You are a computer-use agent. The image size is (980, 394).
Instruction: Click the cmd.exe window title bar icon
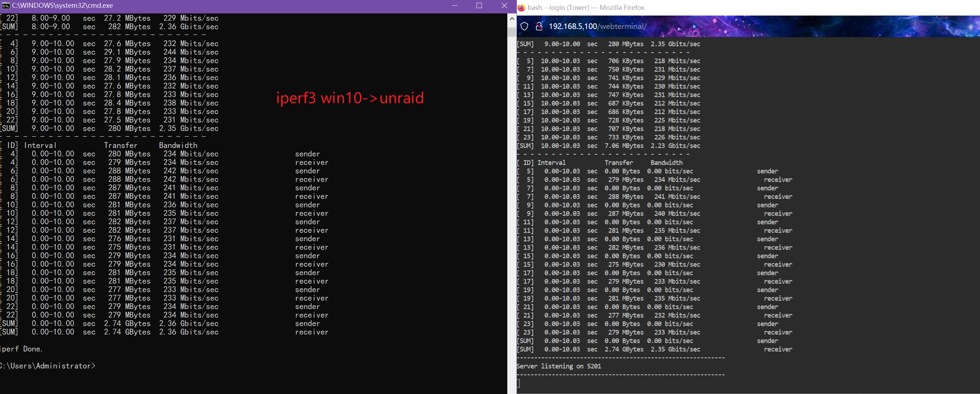pyautogui.click(x=6, y=6)
